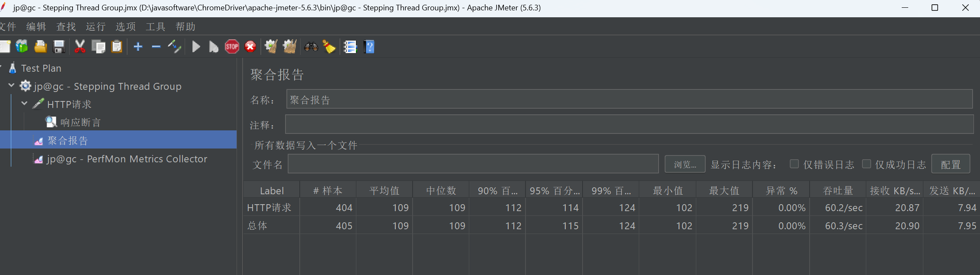Screen dimensions: 980x275
Task: Enable the 仅错误日志 checkbox
Action: tap(794, 164)
